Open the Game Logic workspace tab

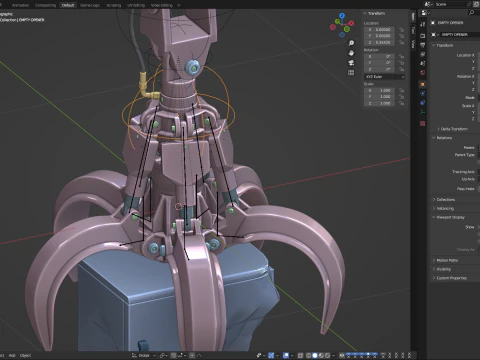click(x=90, y=5)
